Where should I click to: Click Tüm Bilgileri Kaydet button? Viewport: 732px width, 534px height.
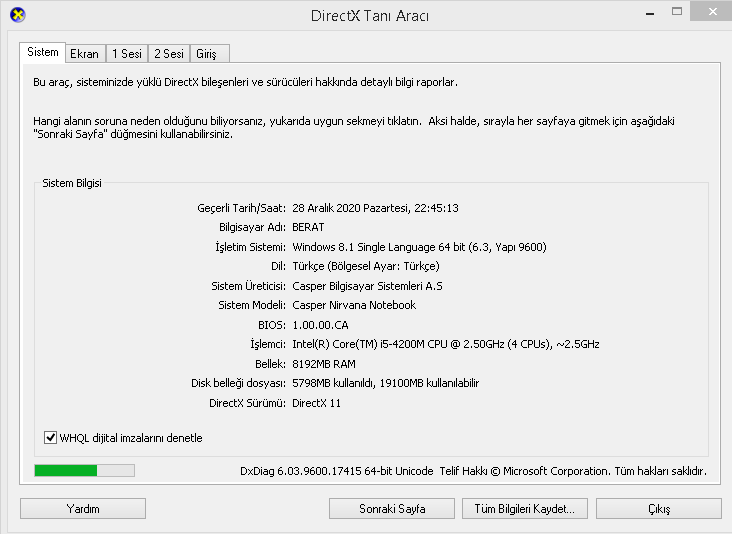525,508
